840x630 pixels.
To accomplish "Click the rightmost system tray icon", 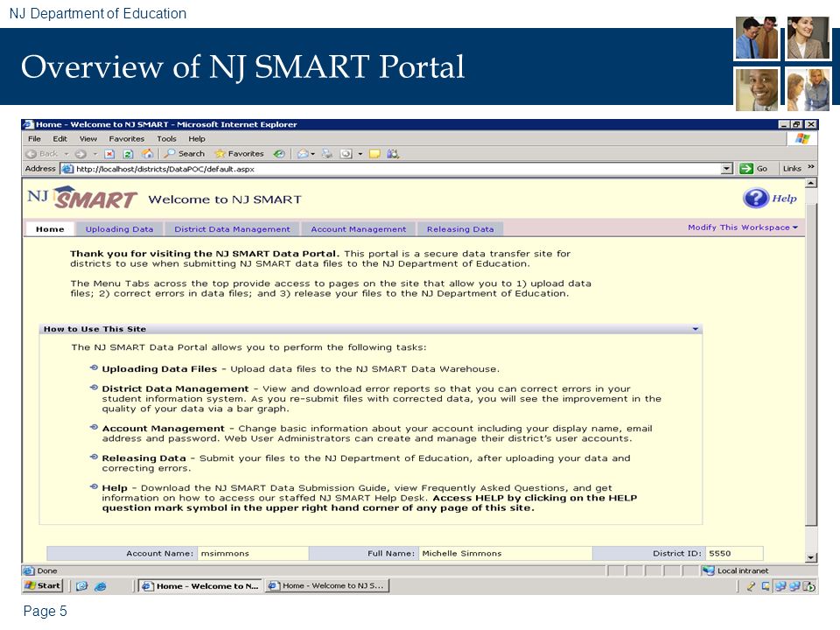I will (x=808, y=586).
